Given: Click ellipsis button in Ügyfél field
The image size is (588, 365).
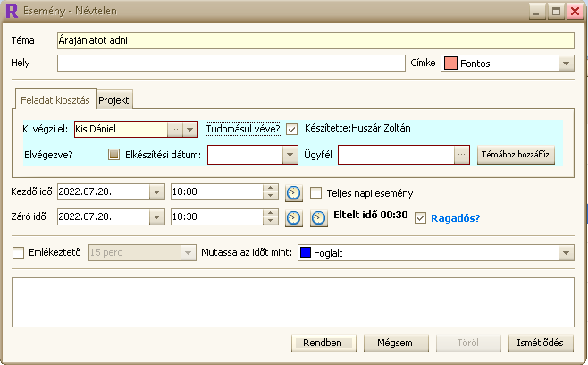Looking at the screenshot, I should tap(461, 154).
